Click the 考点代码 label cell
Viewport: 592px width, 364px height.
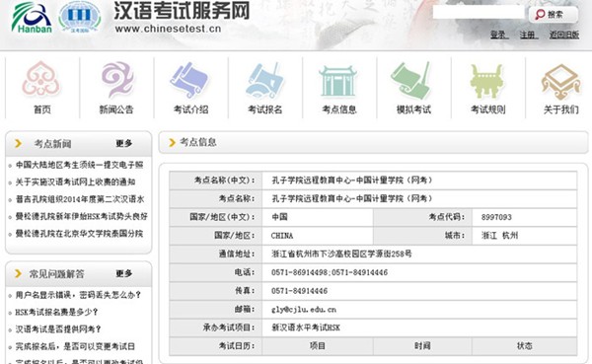(422, 217)
